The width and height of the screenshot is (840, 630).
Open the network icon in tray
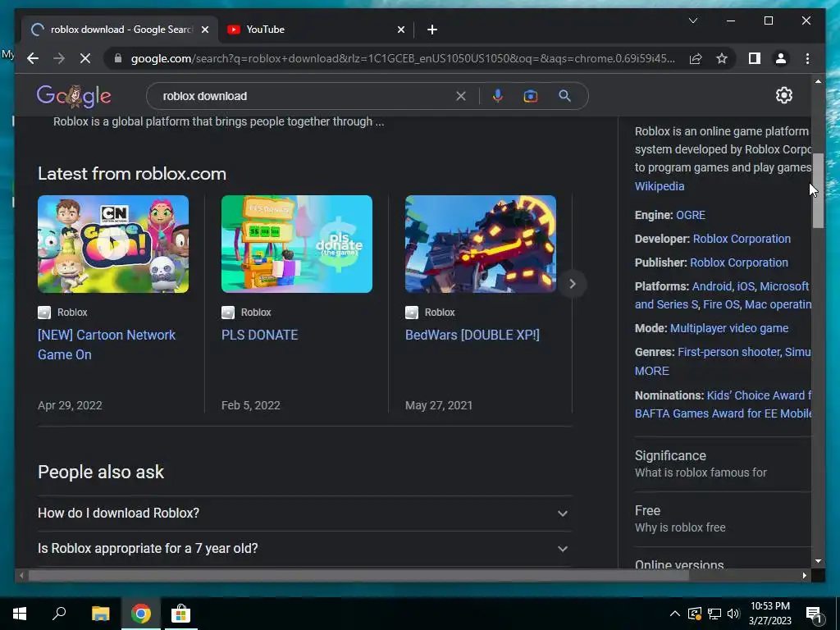coord(714,614)
